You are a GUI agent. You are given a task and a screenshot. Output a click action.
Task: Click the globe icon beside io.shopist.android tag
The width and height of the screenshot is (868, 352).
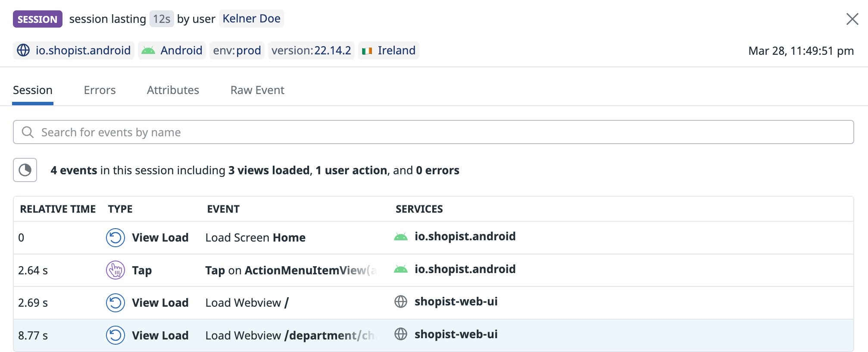click(x=23, y=50)
